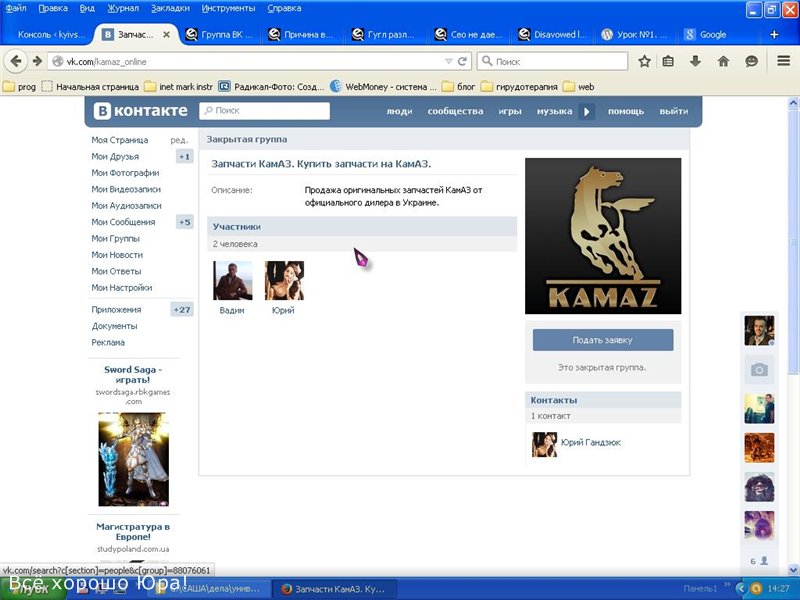Click музыка in the VK header
The width and height of the screenshot is (800, 600).
coord(554,111)
